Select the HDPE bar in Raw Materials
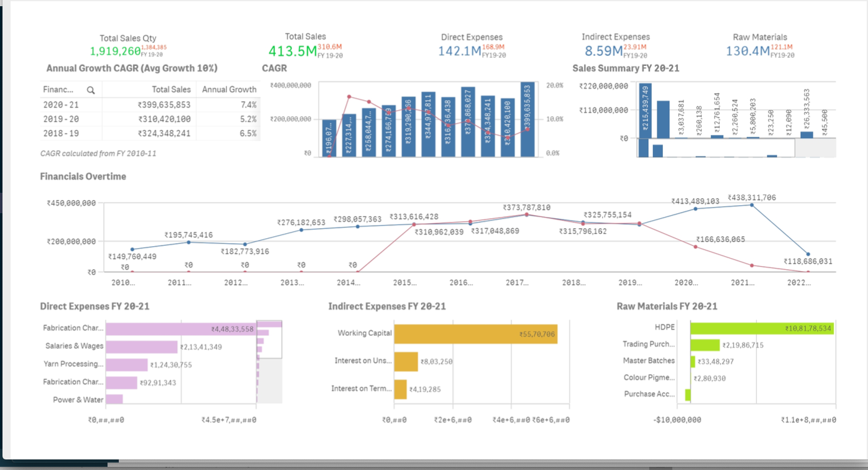 (x=762, y=328)
